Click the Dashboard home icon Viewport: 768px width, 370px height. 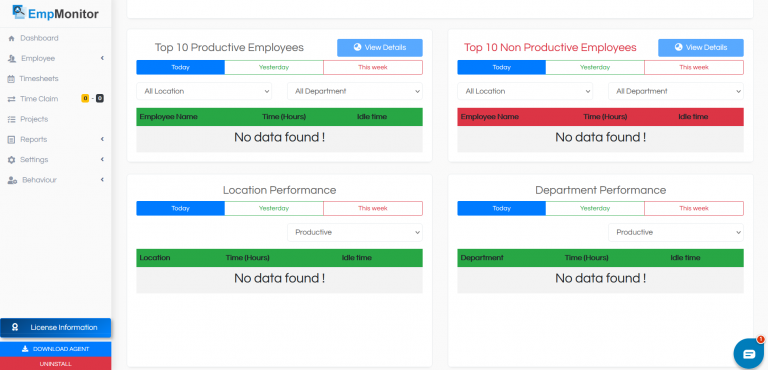12,38
